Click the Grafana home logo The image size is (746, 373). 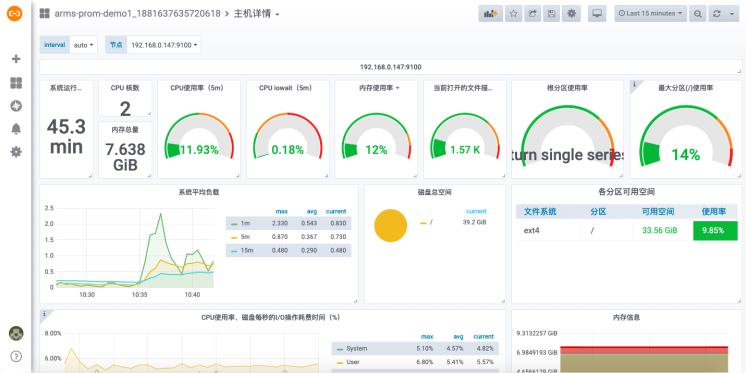click(15, 14)
